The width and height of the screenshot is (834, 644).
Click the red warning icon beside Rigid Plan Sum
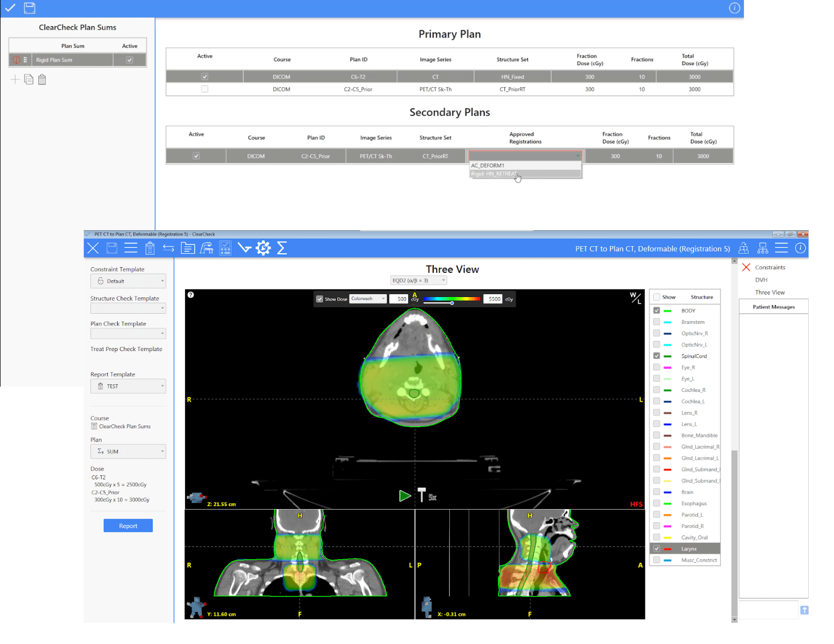16,60
